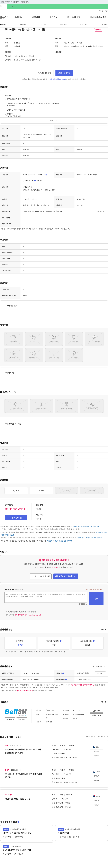
Task: Jump to 모집요강 section tab
Action: point(3,25)
